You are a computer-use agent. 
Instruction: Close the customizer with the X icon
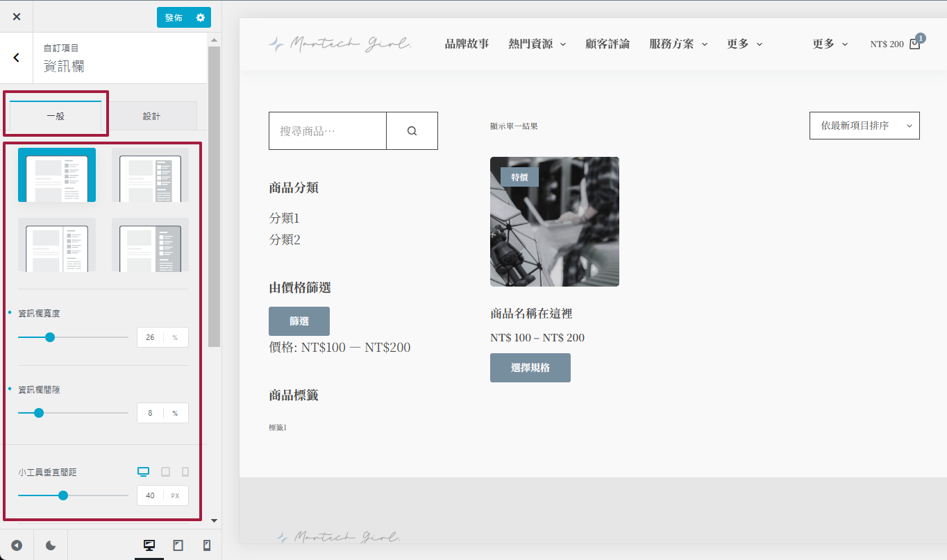click(x=17, y=17)
